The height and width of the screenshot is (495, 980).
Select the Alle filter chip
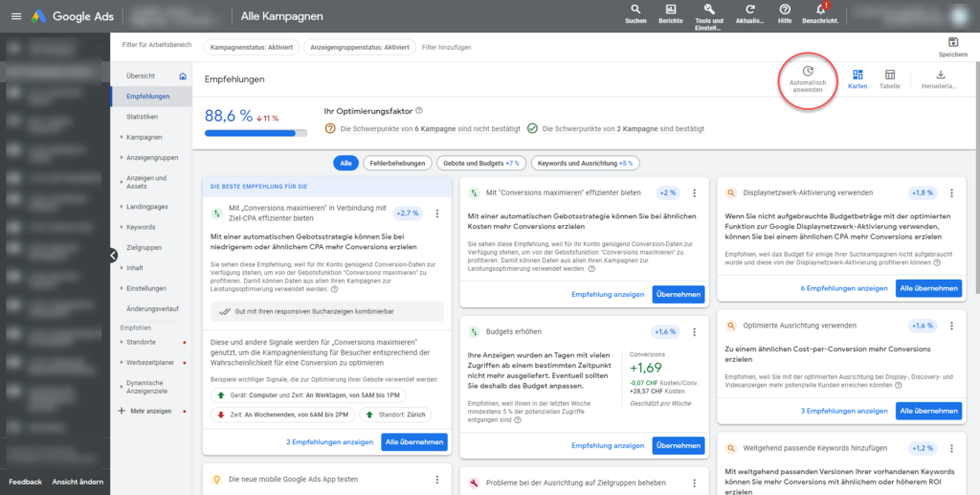point(345,163)
